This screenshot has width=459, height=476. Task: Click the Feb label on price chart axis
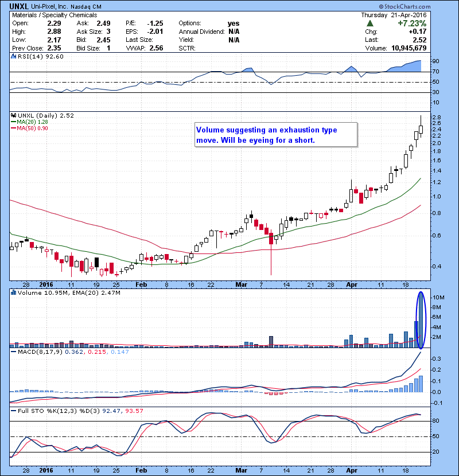point(141,285)
